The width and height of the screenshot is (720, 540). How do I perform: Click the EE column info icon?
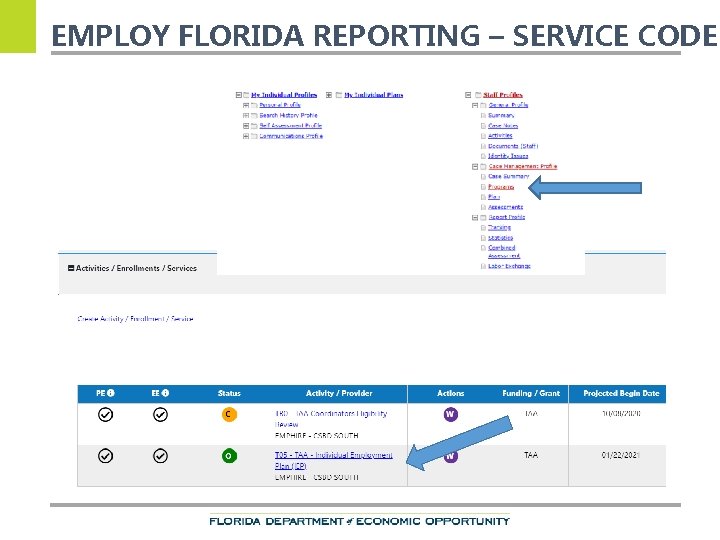pyautogui.click(x=165, y=393)
